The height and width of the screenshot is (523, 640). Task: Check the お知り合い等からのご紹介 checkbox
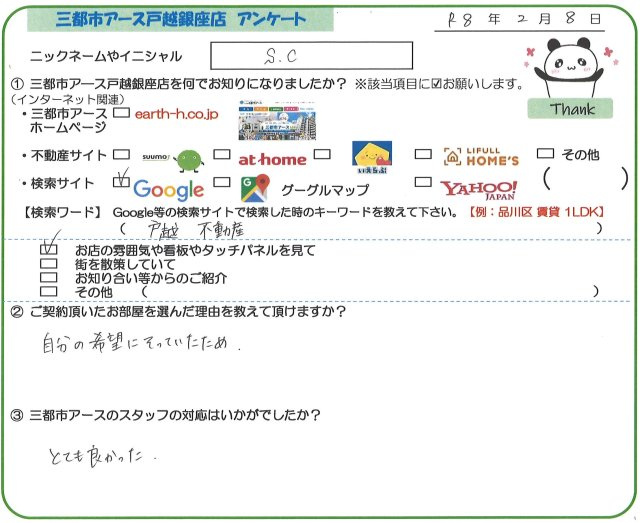click(x=49, y=277)
